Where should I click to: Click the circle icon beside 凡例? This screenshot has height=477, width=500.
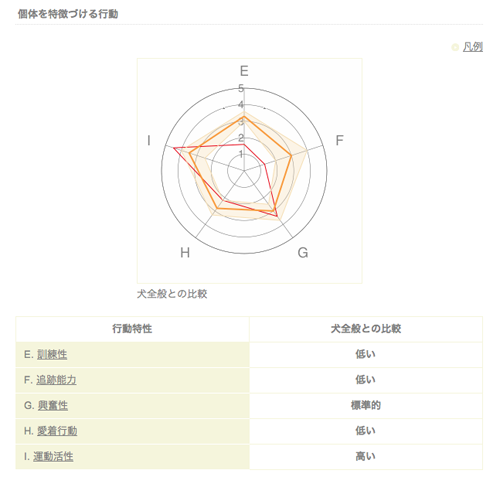click(x=455, y=47)
